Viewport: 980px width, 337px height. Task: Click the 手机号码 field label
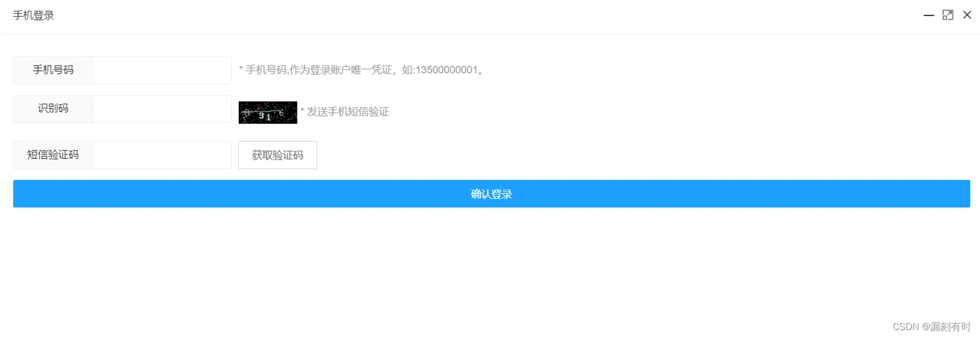(53, 70)
